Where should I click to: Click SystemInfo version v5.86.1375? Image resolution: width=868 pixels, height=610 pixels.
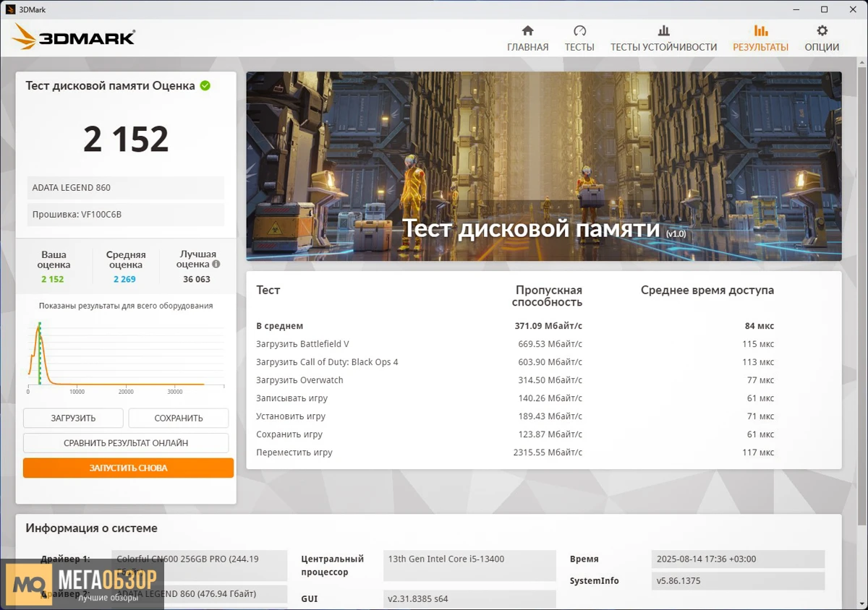[x=738, y=581]
